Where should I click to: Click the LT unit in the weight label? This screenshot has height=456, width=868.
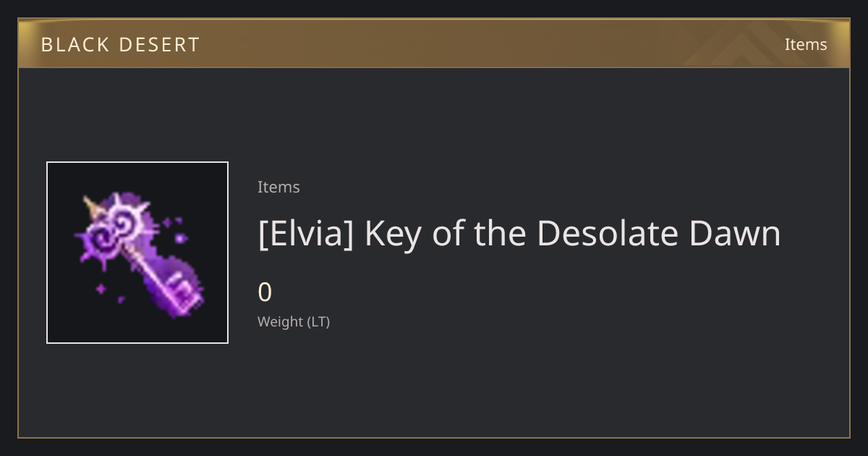pos(318,322)
